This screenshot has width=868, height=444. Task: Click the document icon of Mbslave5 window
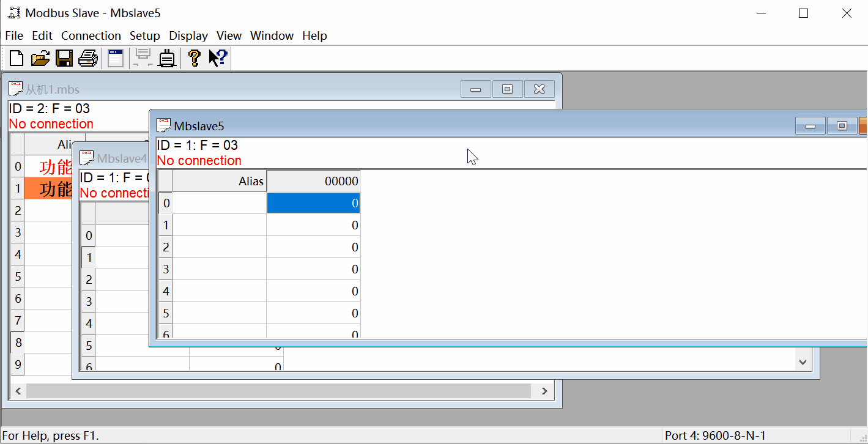pyautogui.click(x=164, y=125)
